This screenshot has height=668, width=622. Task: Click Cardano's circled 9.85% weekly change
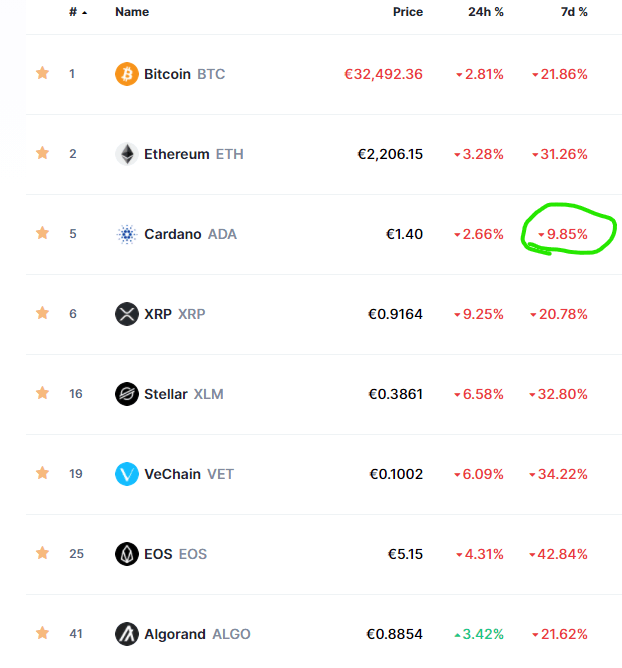click(567, 234)
